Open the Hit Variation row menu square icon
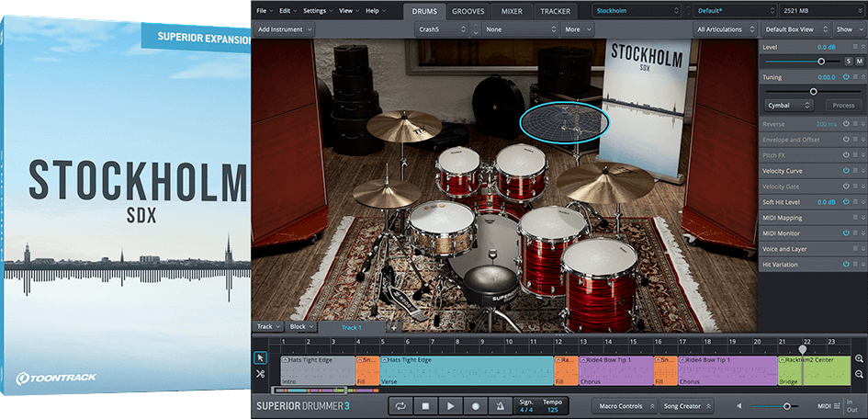 point(855,265)
